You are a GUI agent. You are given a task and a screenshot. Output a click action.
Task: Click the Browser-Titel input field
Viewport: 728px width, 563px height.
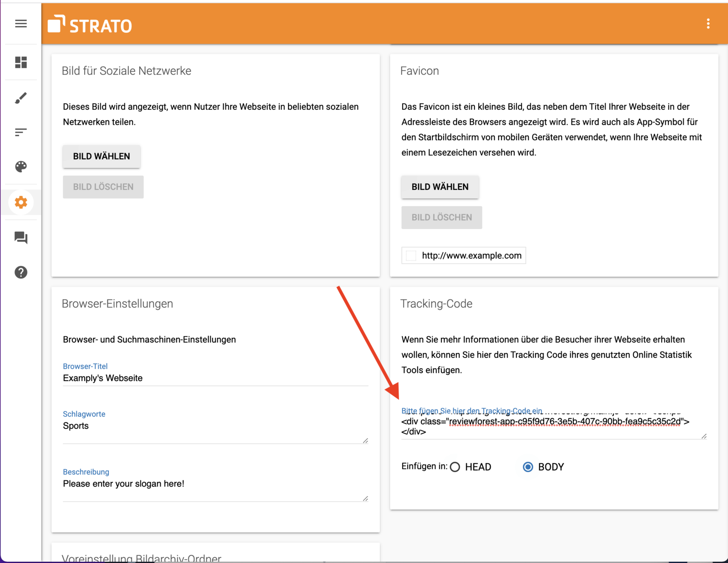pos(215,378)
